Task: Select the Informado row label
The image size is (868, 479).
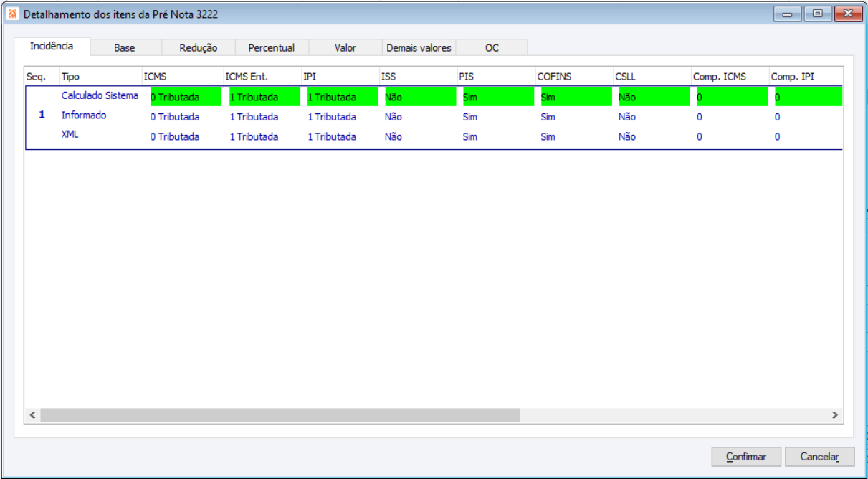Action: (83, 115)
